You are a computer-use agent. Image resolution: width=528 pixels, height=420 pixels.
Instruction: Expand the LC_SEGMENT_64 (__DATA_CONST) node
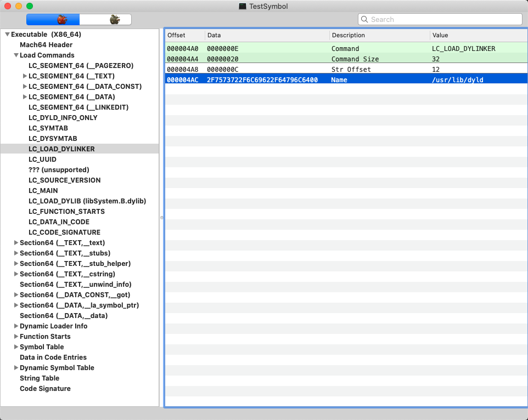pos(25,87)
